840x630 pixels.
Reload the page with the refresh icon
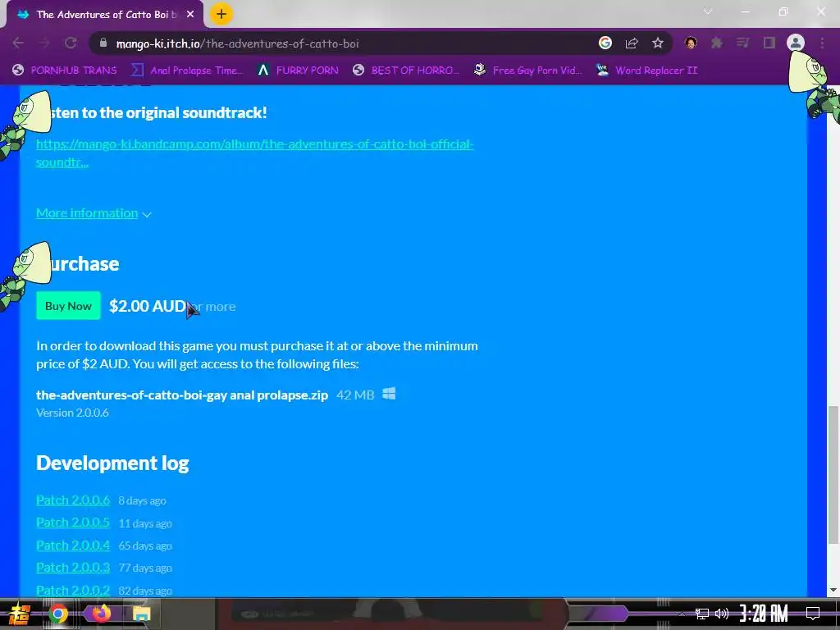pos(71,43)
